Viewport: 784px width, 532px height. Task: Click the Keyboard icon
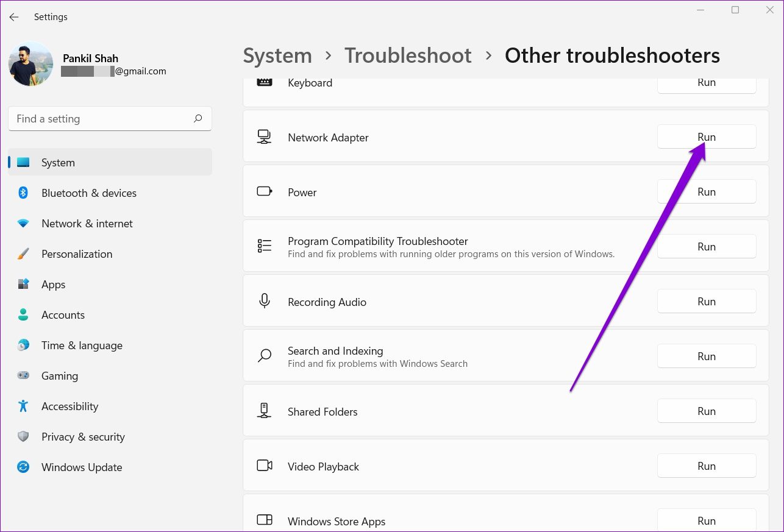click(264, 83)
